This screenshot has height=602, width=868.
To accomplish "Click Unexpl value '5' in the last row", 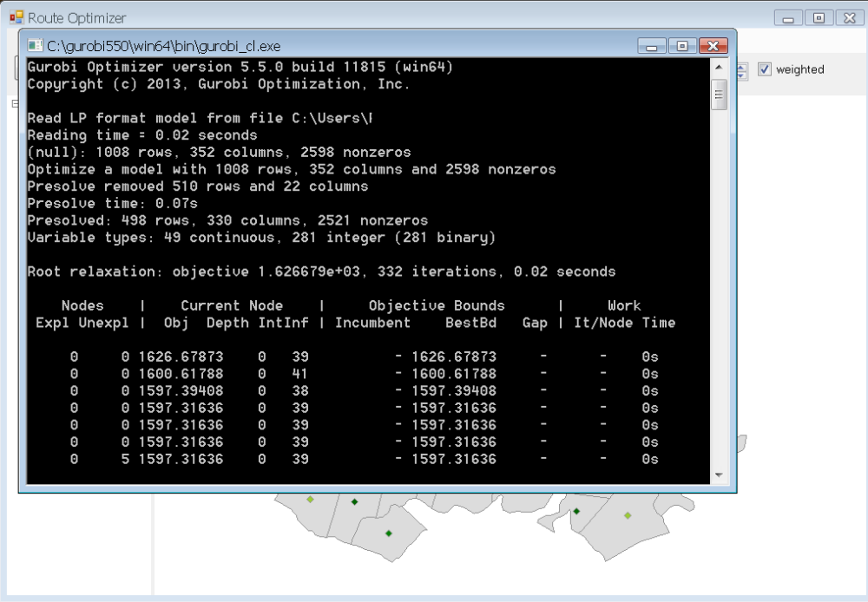I will pos(125,459).
